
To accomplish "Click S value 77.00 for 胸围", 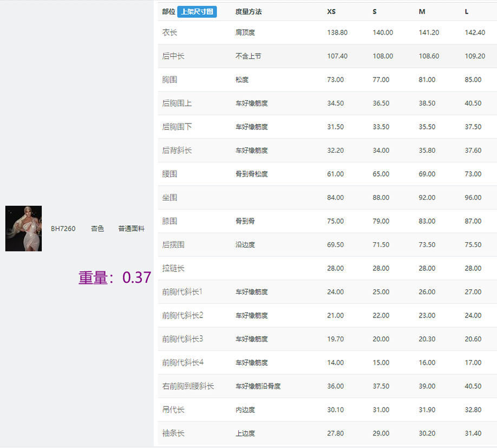I will point(381,80).
